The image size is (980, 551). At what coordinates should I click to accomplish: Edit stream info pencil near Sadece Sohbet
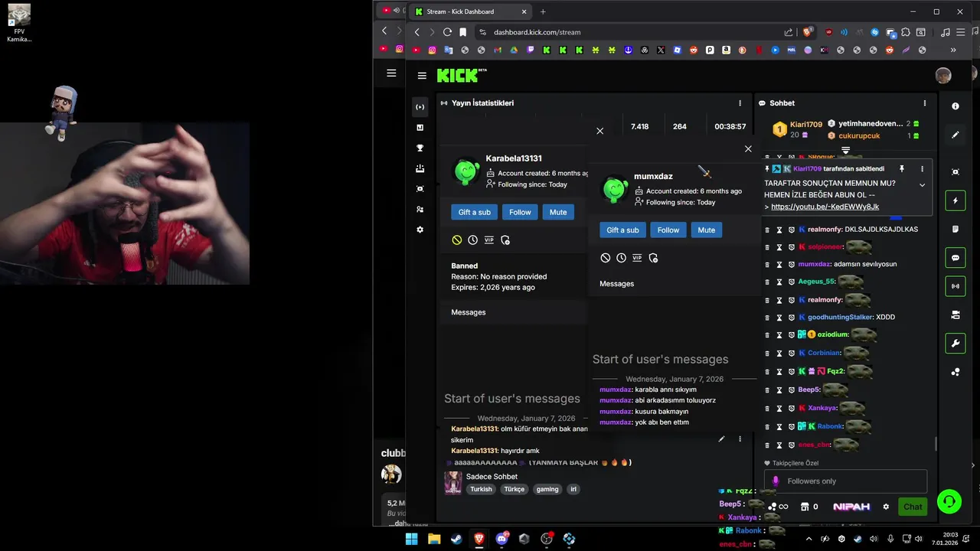tap(721, 439)
